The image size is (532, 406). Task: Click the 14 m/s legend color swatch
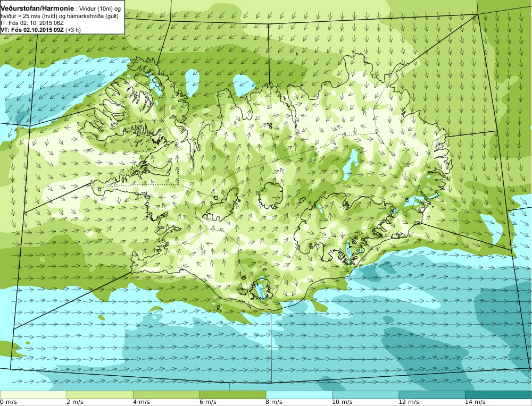pyautogui.click(x=498, y=395)
